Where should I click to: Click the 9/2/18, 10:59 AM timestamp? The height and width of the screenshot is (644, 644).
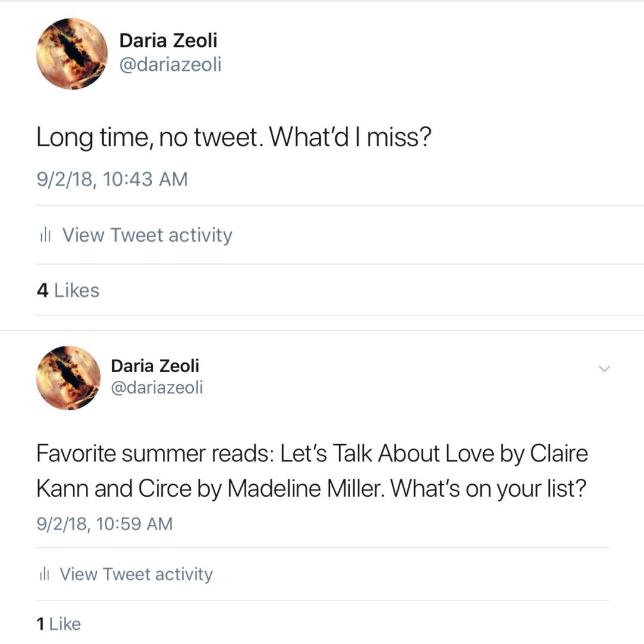coord(105,524)
